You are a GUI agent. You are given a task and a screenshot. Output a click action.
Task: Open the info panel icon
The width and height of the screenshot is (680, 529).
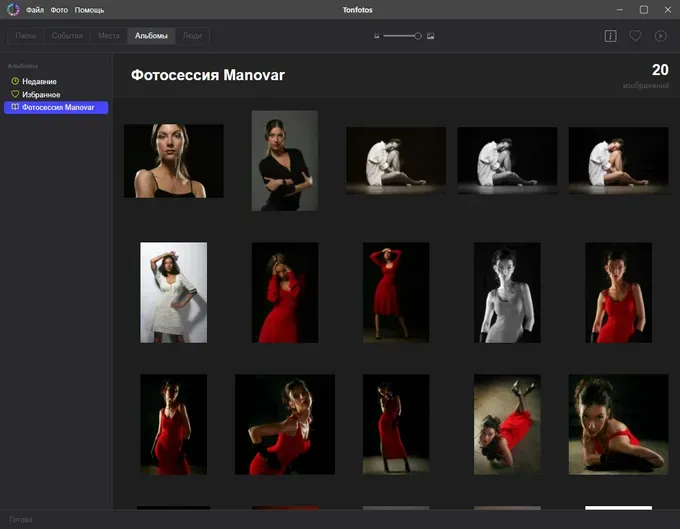pyautogui.click(x=610, y=36)
